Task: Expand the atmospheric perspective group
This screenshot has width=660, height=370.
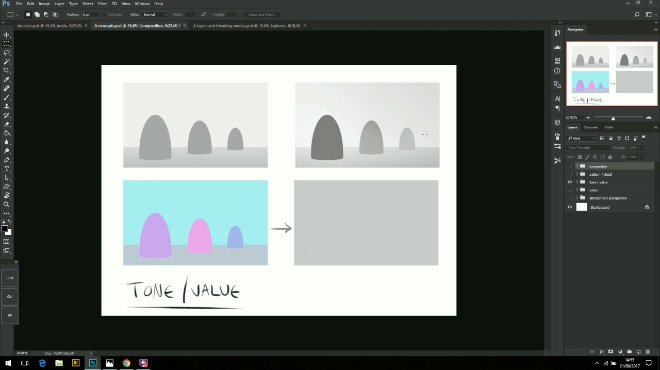Action: [577, 198]
